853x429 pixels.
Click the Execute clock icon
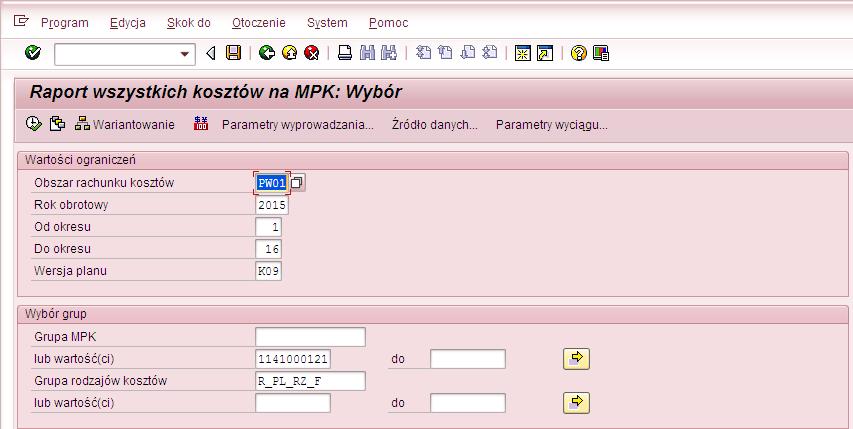point(34,123)
